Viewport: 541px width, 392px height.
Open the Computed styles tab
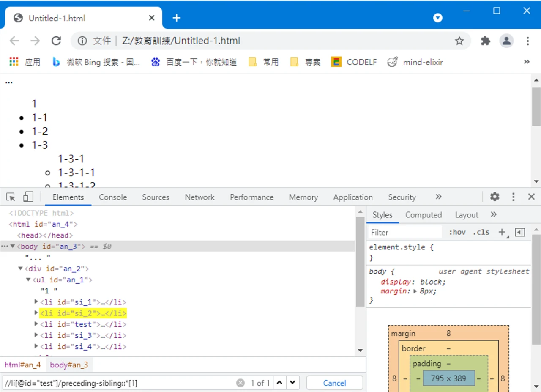[423, 215]
